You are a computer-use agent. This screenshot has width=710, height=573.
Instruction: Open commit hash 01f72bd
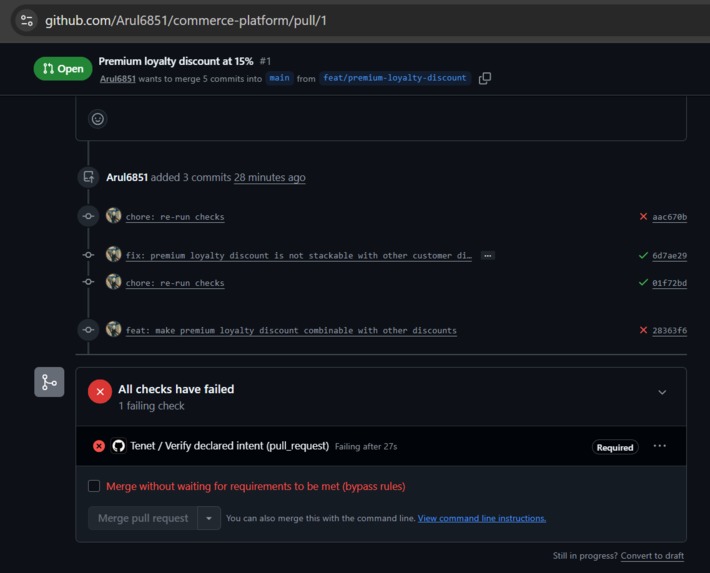click(669, 283)
